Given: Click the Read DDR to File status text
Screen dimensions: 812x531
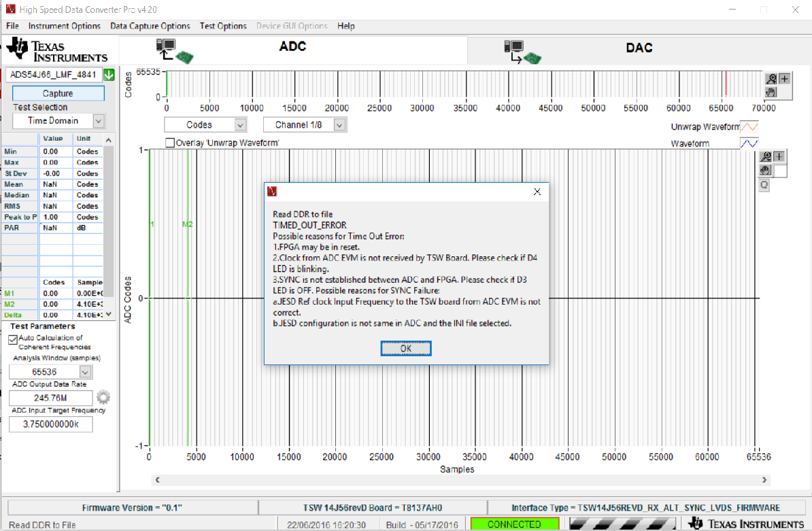Looking at the screenshot, I should [42, 525].
